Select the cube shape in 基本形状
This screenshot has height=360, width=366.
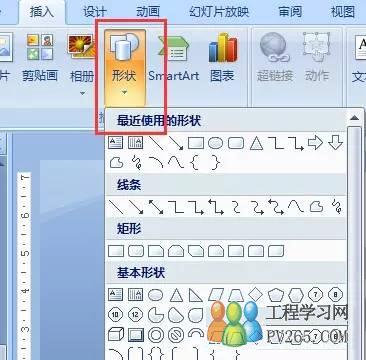pos(116,334)
